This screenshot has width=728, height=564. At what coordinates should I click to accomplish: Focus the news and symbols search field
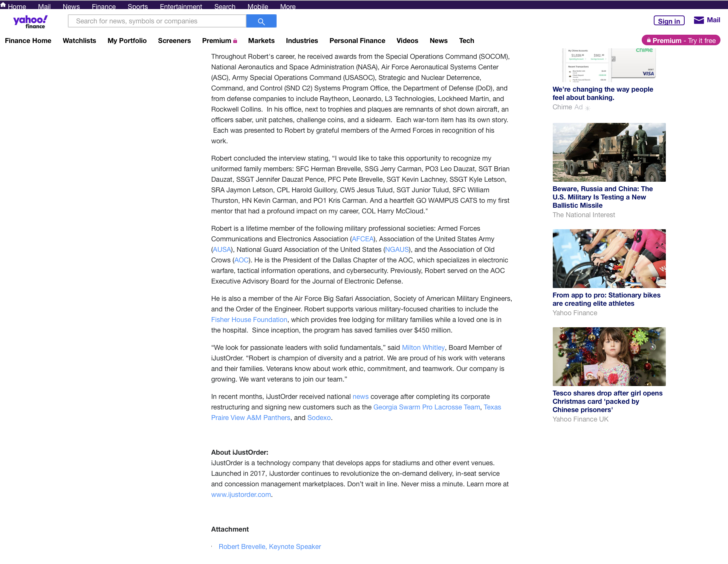157,21
